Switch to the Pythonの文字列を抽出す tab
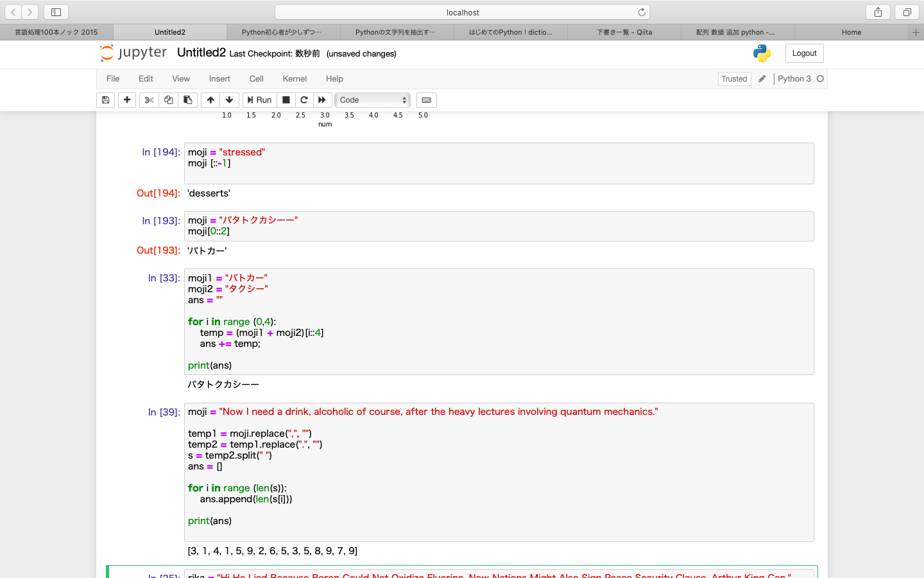 point(397,32)
